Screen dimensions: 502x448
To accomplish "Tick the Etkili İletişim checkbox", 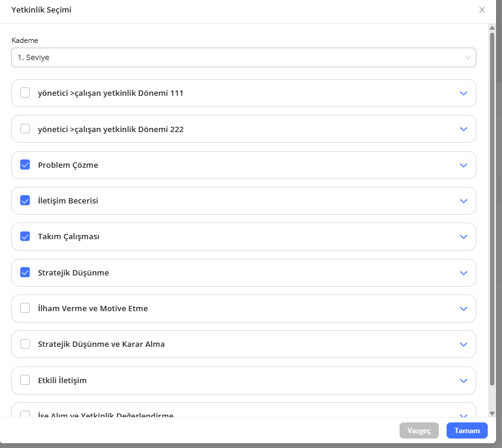I will click(x=25, y=380).
